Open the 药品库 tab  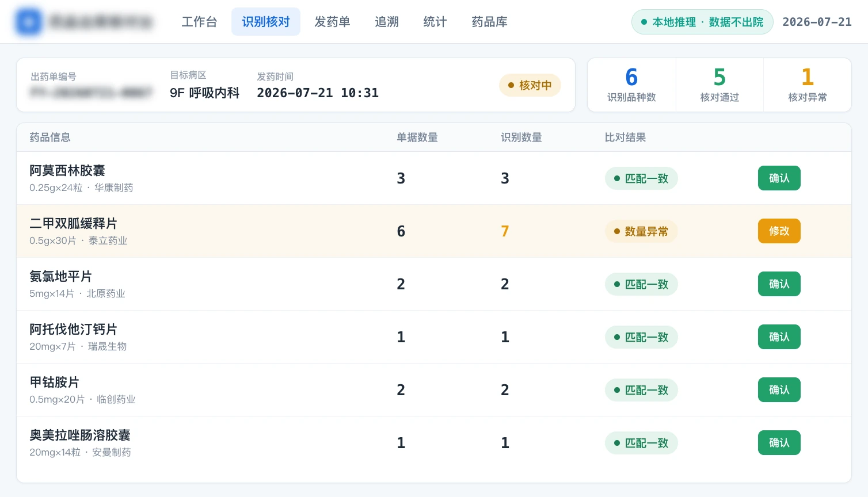click(490, 22)
